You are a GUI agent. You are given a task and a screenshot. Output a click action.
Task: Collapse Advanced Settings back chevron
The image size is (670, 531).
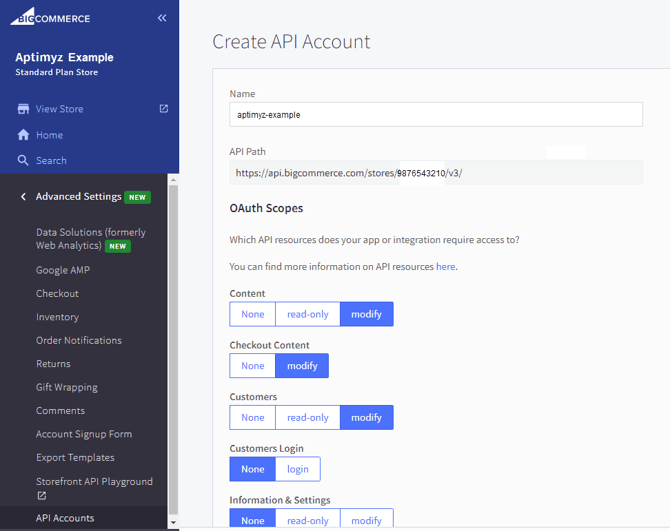23,197
